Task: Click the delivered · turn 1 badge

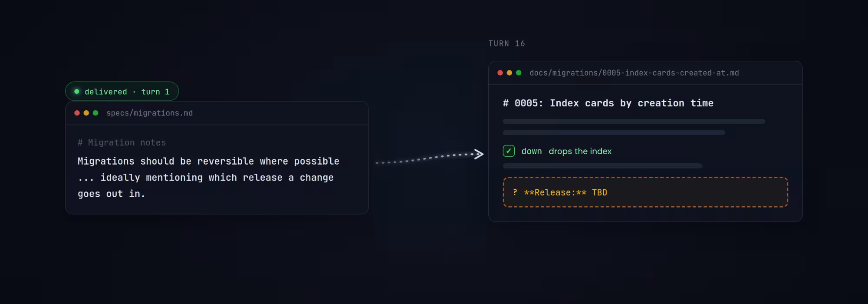Action: pyautogui.click(x=122, y=91)
